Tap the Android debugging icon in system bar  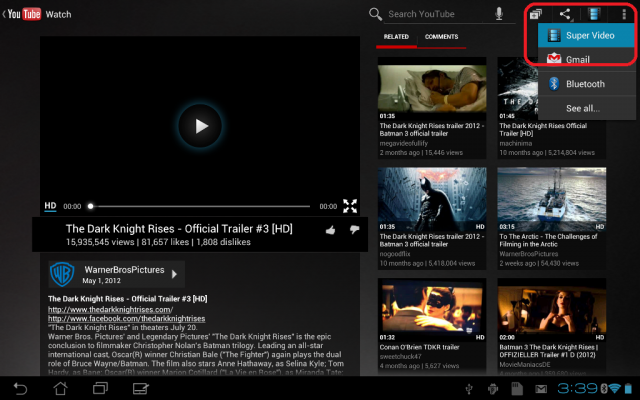(x=493, y=389)
